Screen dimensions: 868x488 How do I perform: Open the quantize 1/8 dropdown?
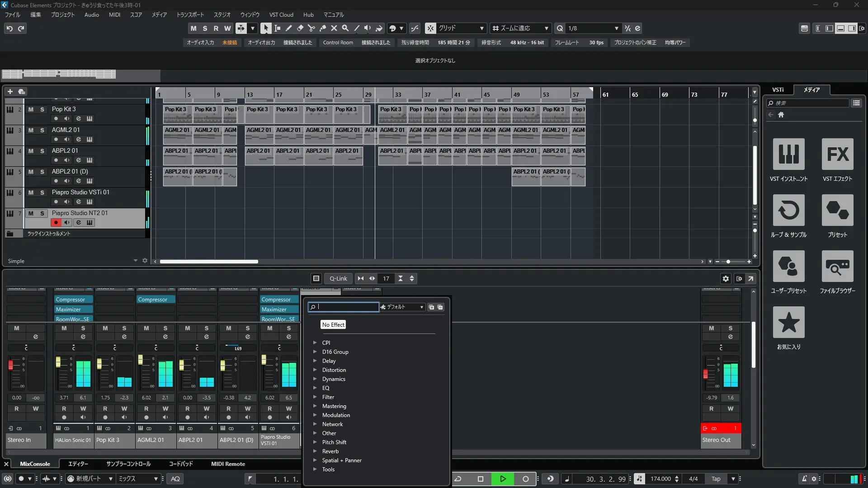click(616, 28)
